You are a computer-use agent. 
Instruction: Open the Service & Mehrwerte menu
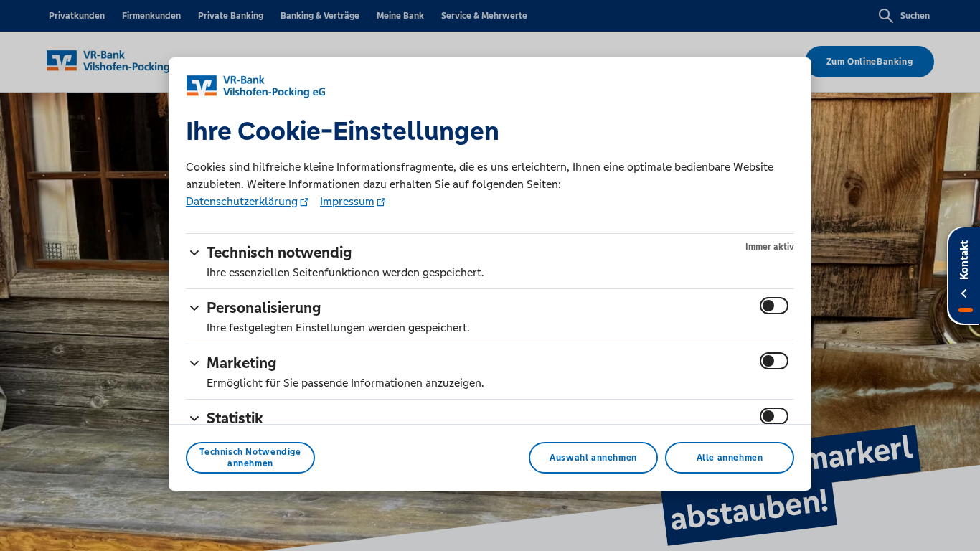pos(484,16)
